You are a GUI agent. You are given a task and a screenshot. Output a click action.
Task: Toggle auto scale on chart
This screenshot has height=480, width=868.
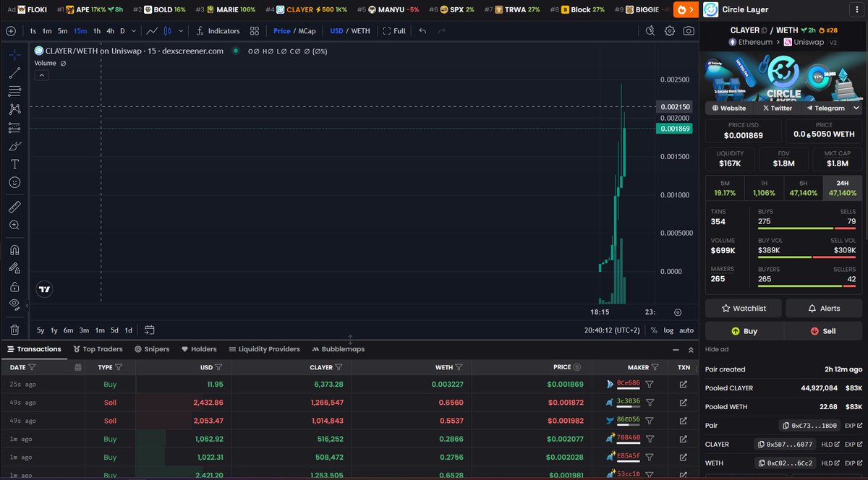686,330
